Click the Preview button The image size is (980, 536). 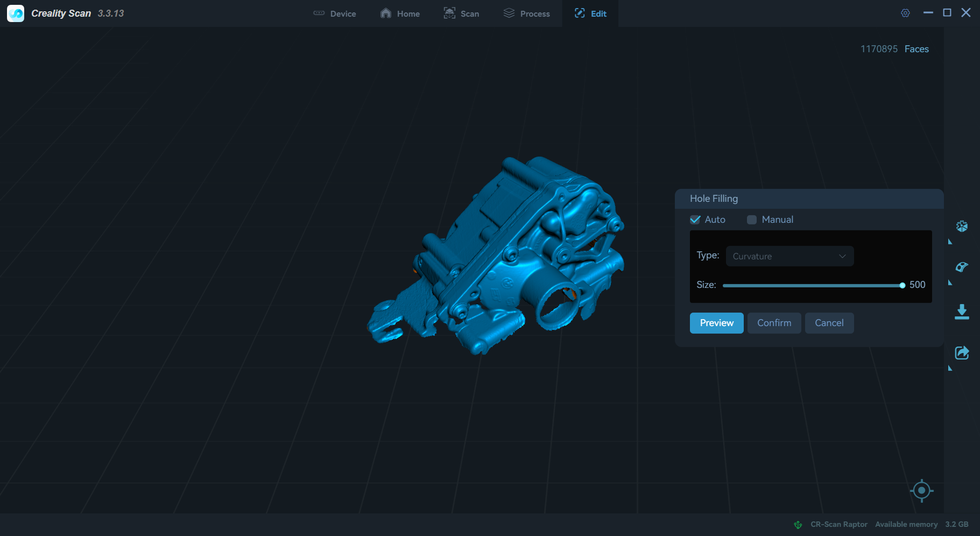716,323
